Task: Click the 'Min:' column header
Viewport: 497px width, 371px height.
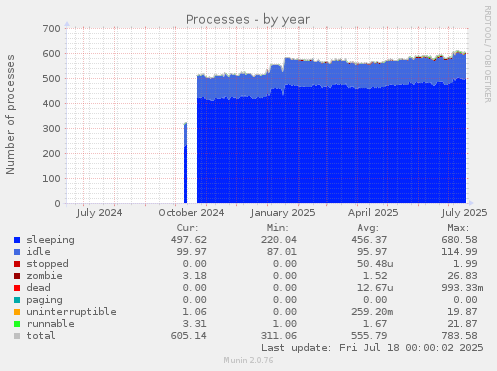Action: click(277, 228)
